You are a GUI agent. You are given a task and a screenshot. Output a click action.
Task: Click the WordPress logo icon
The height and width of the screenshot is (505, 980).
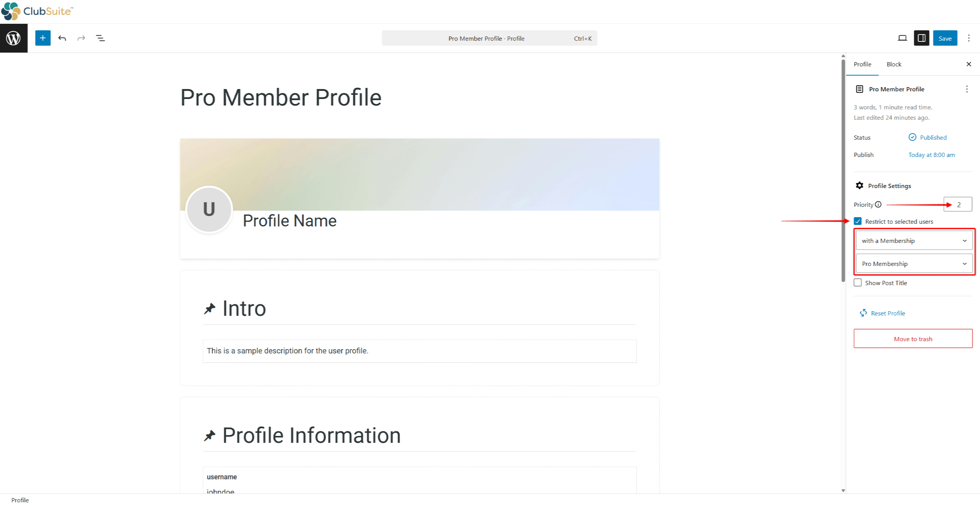point(13,38)
